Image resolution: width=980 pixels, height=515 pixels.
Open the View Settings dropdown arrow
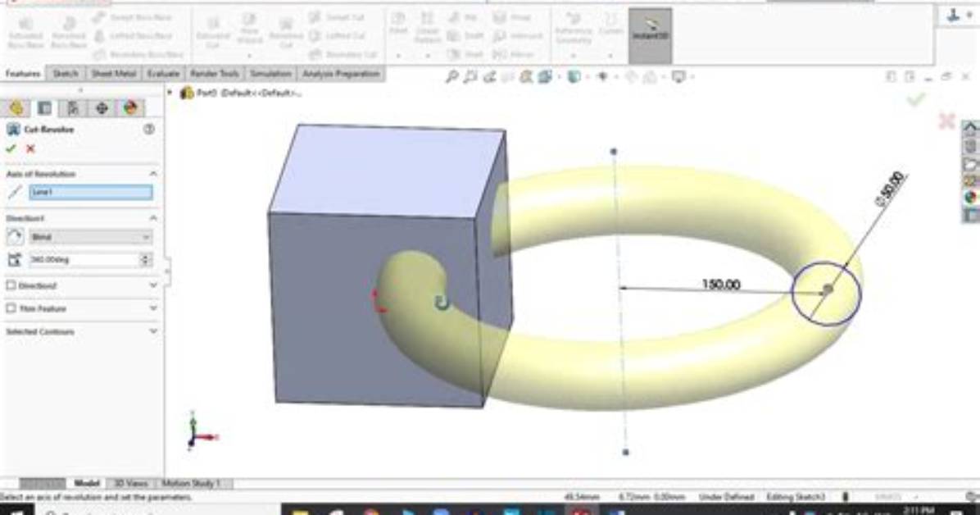[x=691, y=77]
